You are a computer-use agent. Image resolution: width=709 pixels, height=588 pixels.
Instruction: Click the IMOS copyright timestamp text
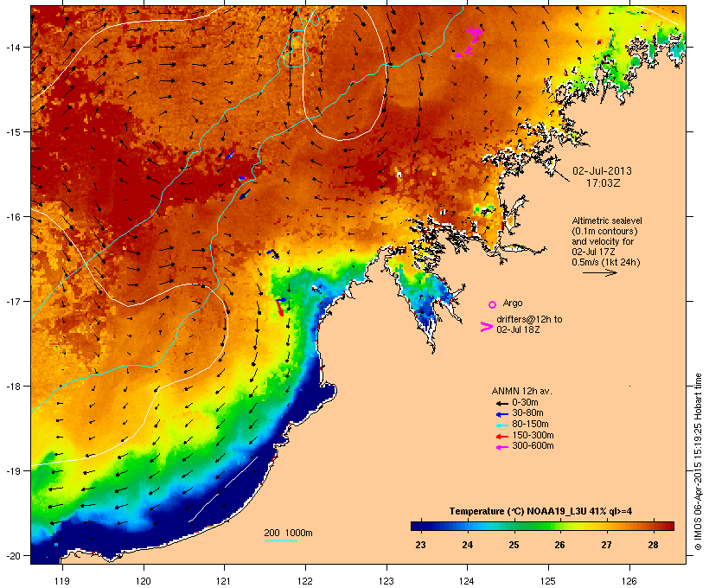pyautogui.click(x=698, y=462)
